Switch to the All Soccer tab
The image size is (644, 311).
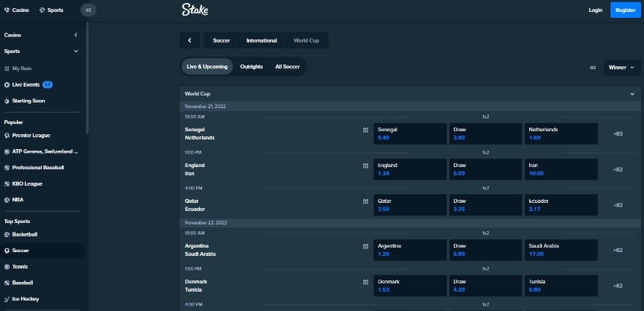288,66
